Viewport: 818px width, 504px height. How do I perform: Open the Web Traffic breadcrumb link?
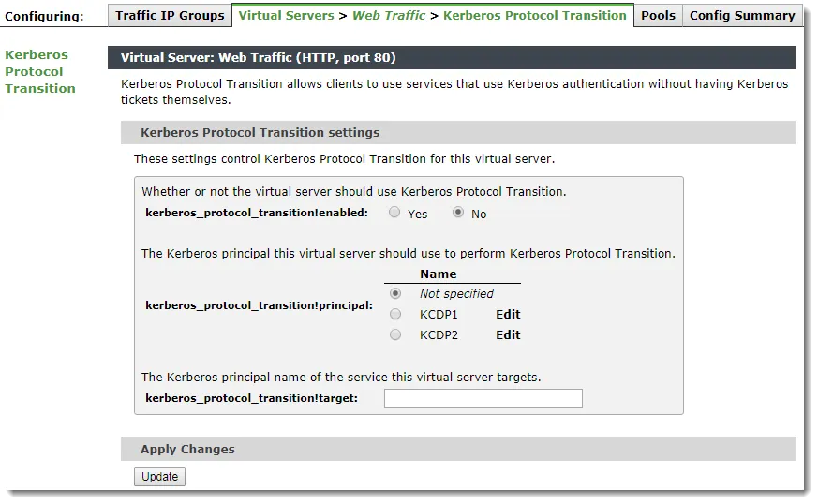(x=389, y=16)
